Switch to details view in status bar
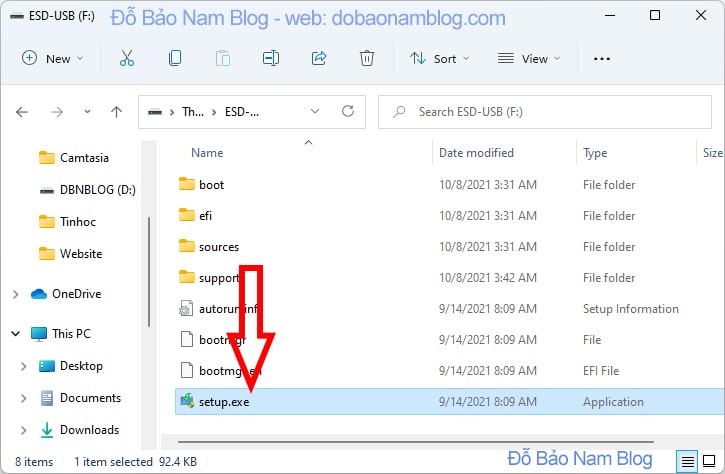The width and height of the screenshot is (725, 474). click(x=688, y=461)
